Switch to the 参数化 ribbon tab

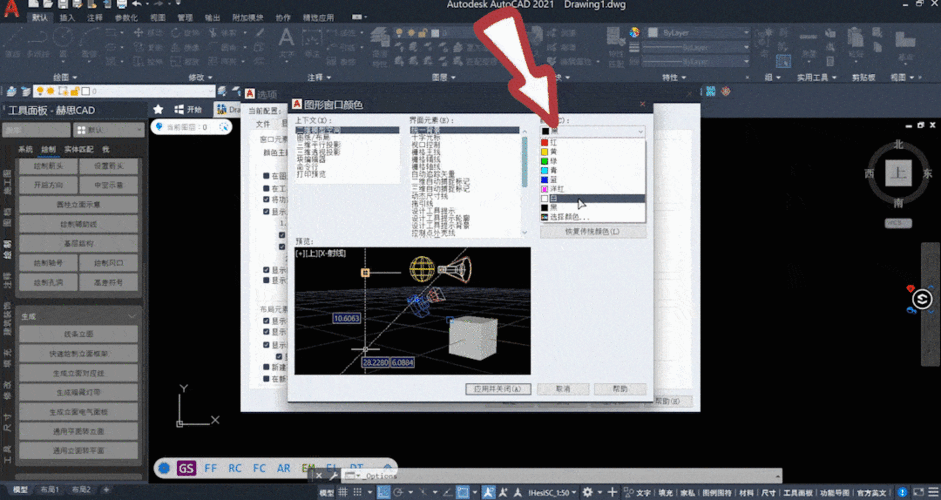(x=126, y=18)
